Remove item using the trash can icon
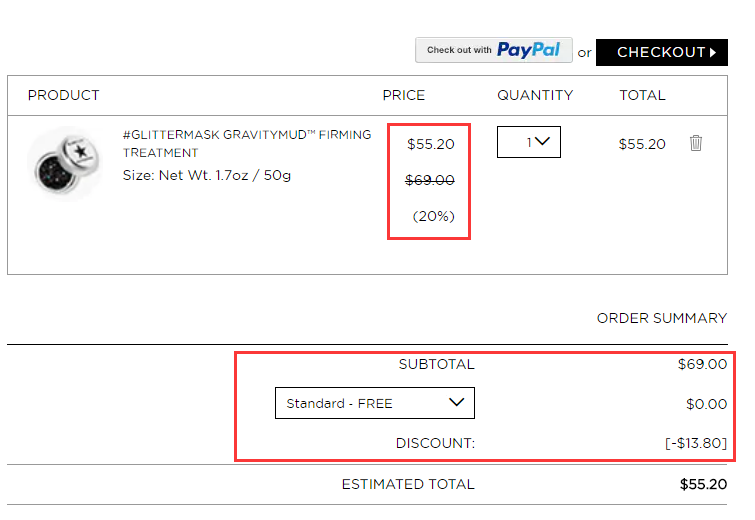This screenshot has width=755, height=520. point(695,143)
